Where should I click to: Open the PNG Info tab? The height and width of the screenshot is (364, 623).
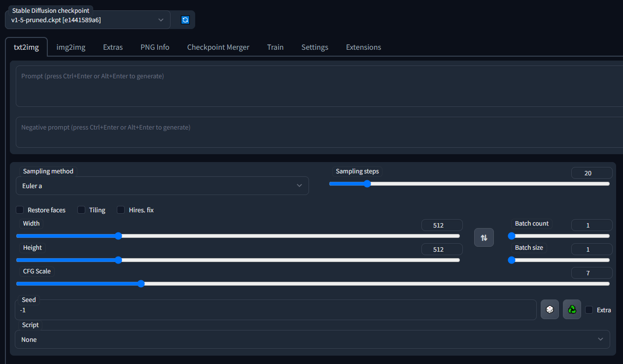pyautogui.click(x=155, y=47)
